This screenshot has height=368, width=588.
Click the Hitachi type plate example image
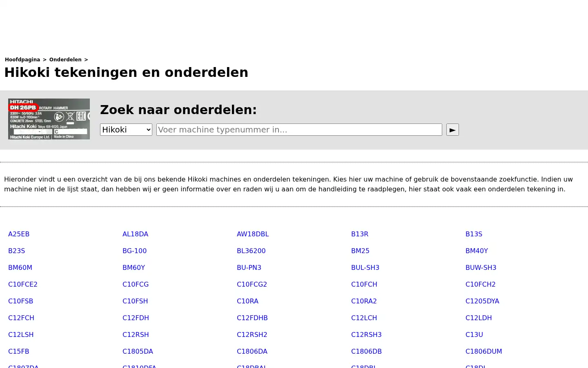(49, 119)
